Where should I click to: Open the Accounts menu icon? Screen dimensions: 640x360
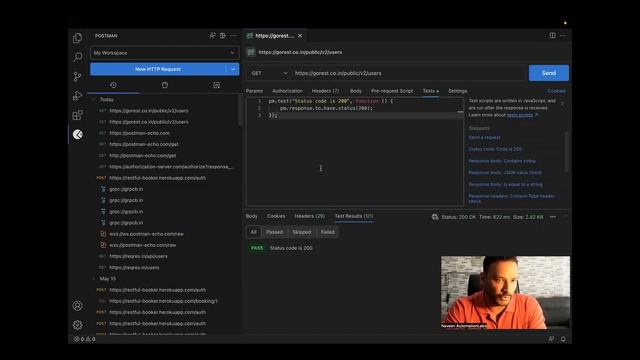[78, 305]
